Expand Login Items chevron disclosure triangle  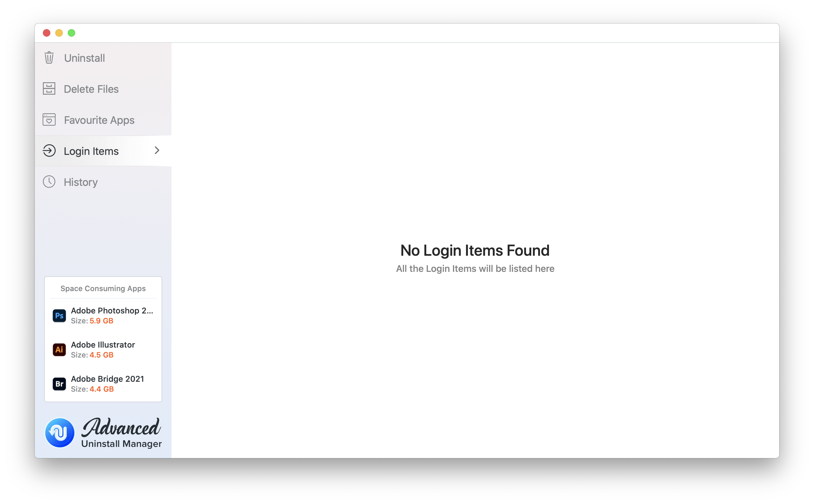click(157, 151)
